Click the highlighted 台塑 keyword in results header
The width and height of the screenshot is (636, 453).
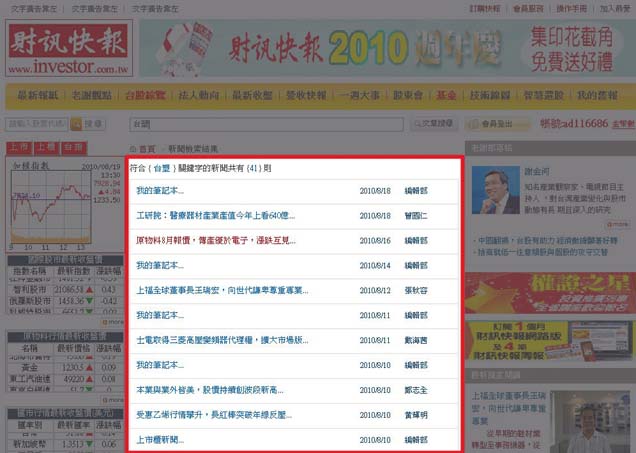(x=162, y=168)
